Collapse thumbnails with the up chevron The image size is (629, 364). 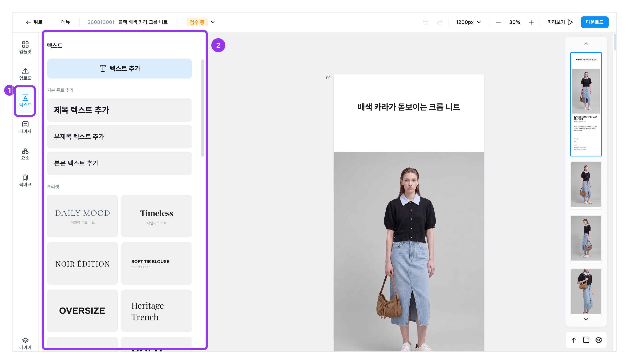(586, 44)
